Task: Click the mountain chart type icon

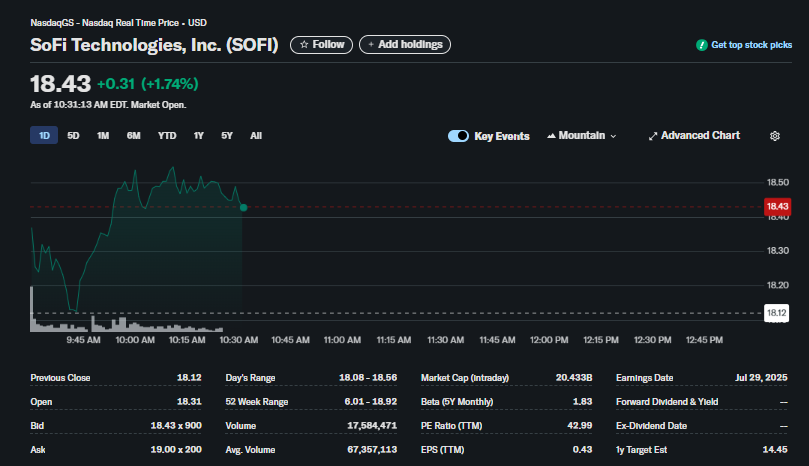Action: click(551, 136)
